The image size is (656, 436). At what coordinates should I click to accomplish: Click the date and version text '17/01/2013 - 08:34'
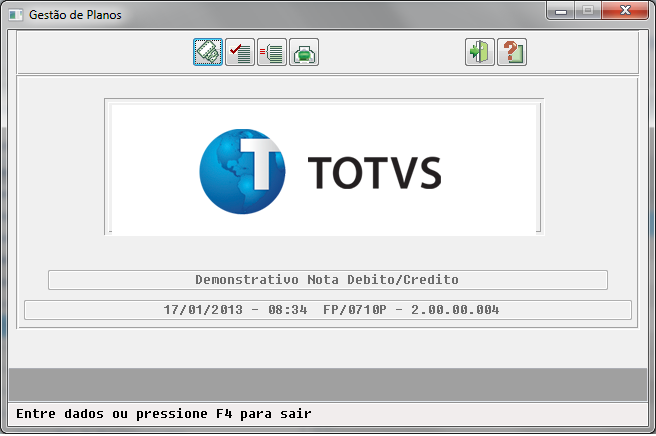[235, 310]
